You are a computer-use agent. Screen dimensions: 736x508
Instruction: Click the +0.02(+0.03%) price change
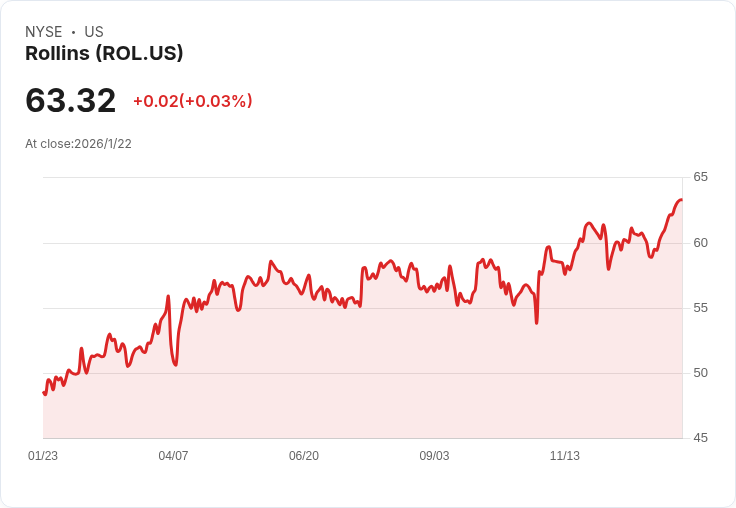click(192, 101)
